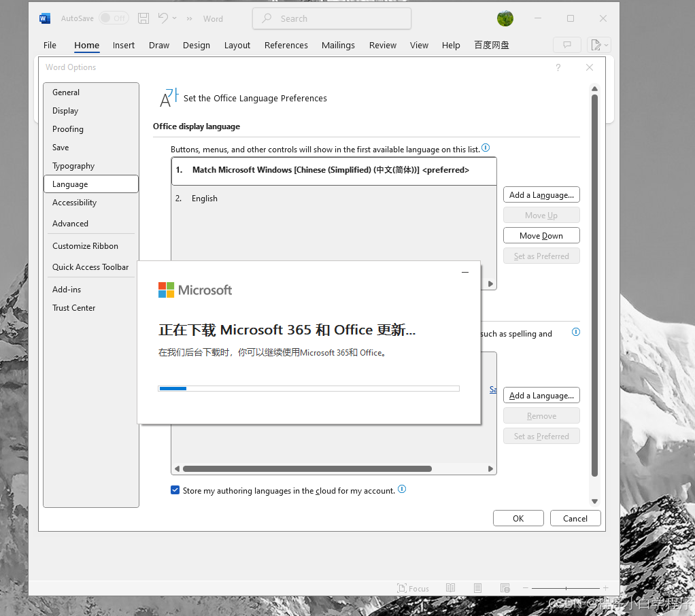Click Add a Language for display language

coord(541,195)
